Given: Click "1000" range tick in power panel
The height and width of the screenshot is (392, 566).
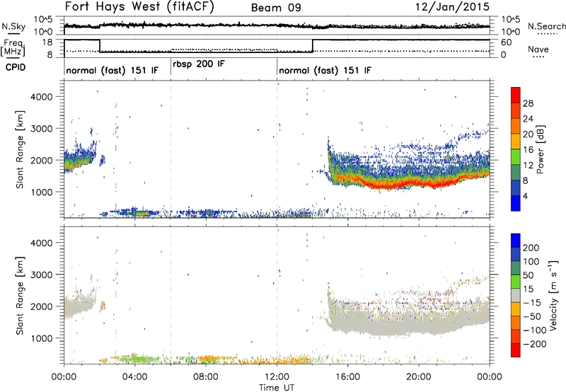Looking at the screenshot, I should pos(42,192).
